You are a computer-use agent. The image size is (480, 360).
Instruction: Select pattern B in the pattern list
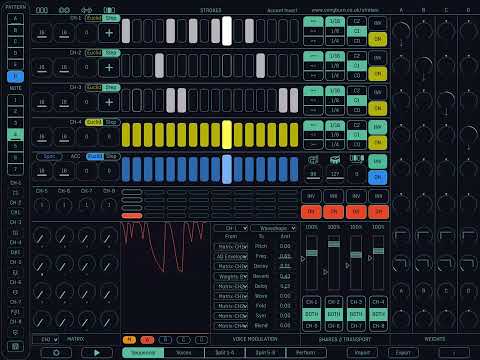15,30
